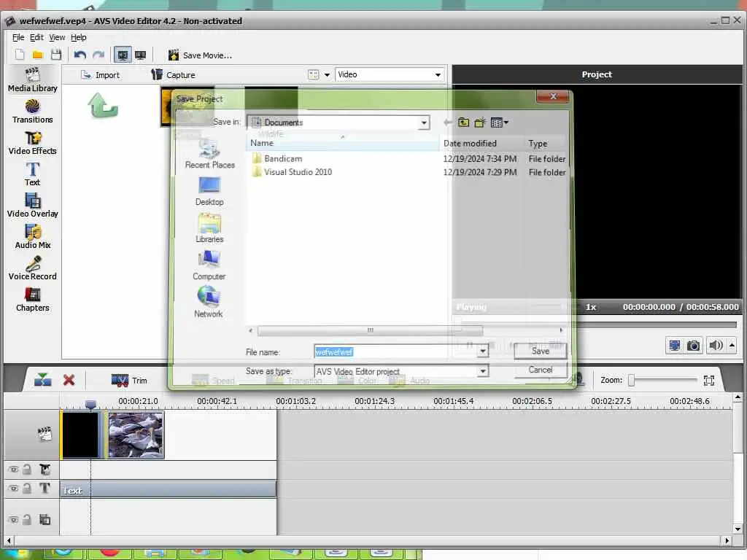The image size is (747, 560).
Task: Delete selected clip with red X
Action: (x=69, y=380)
